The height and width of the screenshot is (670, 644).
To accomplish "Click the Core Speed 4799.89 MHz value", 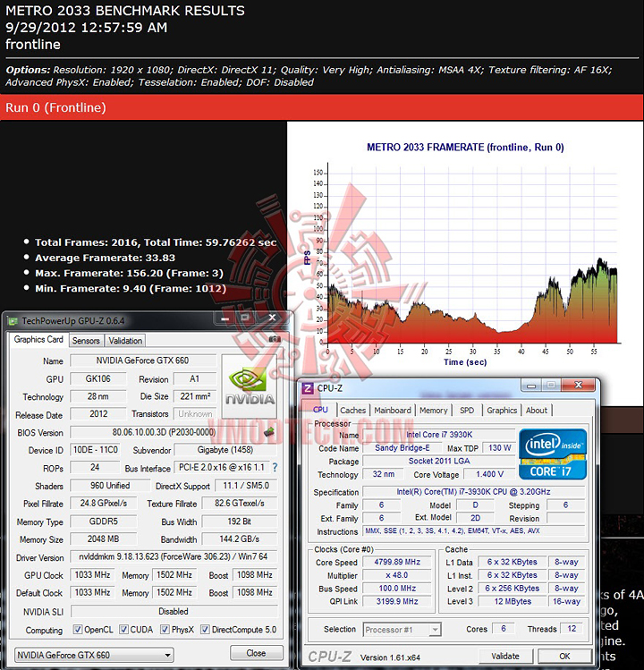I will coord(397,562).
